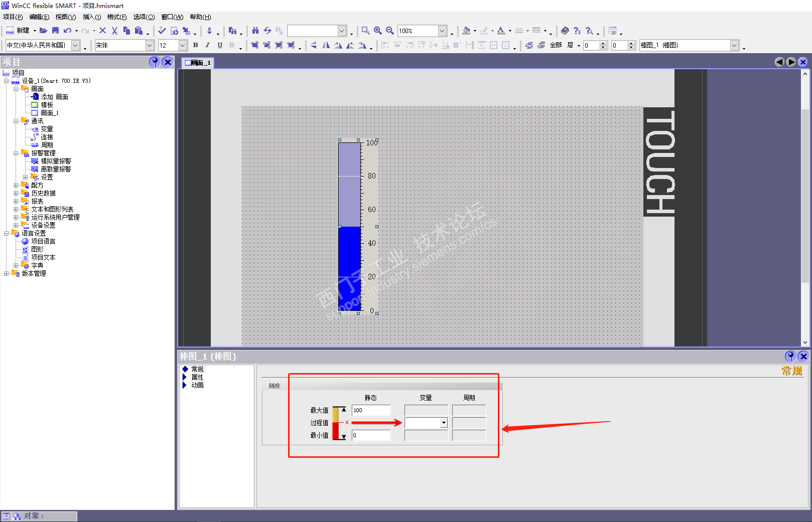Image resolution: width=812 pixels, height=522 pixels.
Task: Select the 属性 properties category
Action: pyautogui.click(x=197, y=377)
